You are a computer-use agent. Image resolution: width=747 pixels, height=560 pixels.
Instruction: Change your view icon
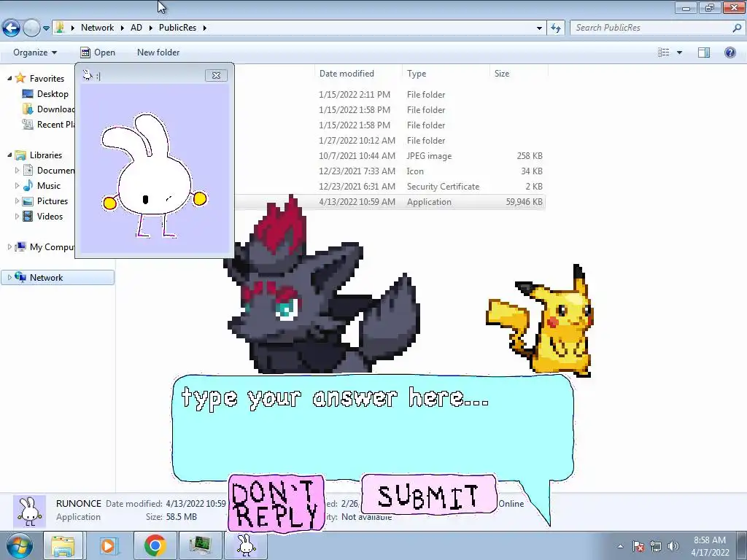[664, 52]
